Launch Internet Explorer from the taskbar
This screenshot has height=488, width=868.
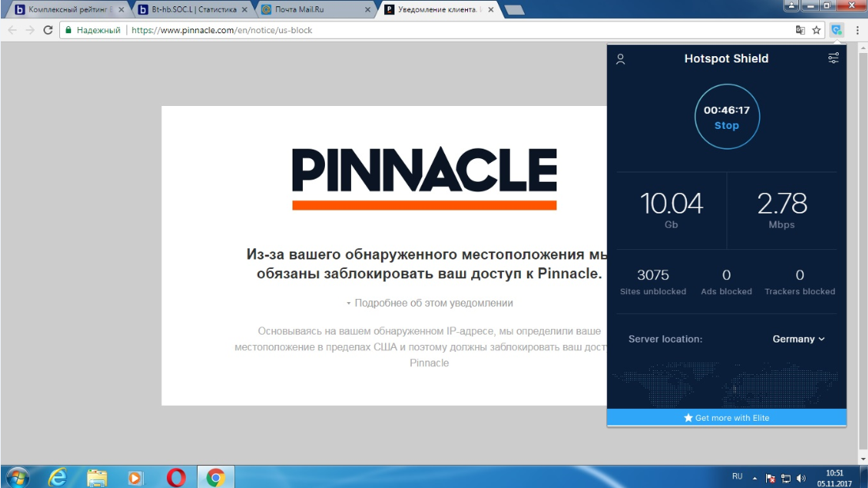point(58,478)
